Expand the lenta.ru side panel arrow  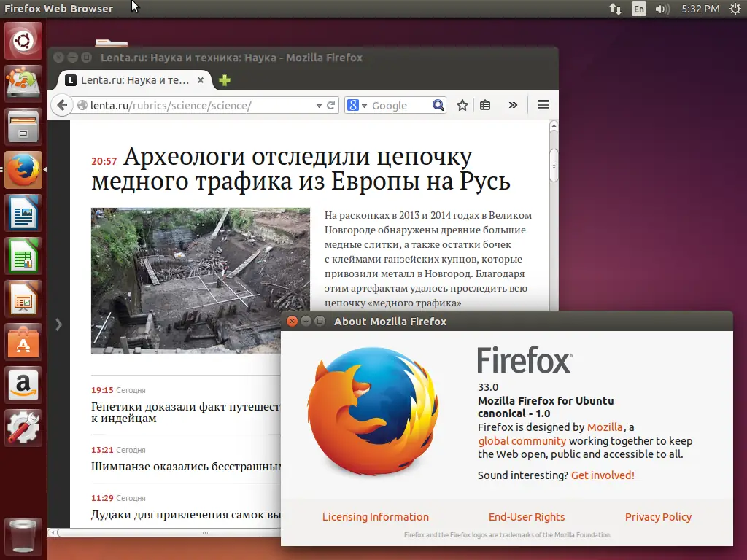tap(58, 324)
